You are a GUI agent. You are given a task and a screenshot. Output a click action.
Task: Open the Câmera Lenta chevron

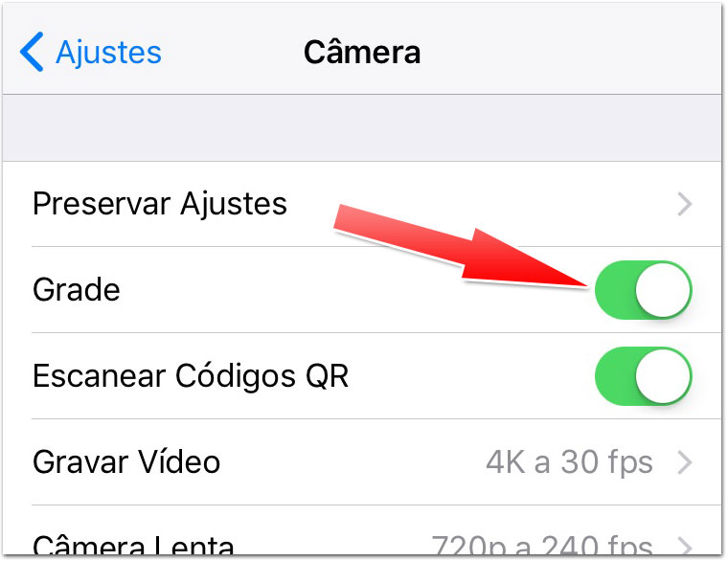pyautogui.click(x=685, y=546)
